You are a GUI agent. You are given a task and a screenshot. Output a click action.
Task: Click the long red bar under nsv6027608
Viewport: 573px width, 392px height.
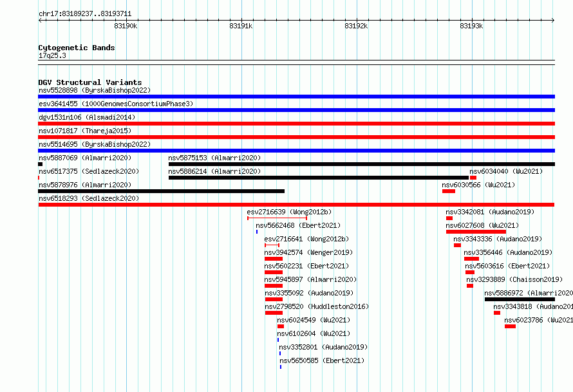click(x=476, y=232)
